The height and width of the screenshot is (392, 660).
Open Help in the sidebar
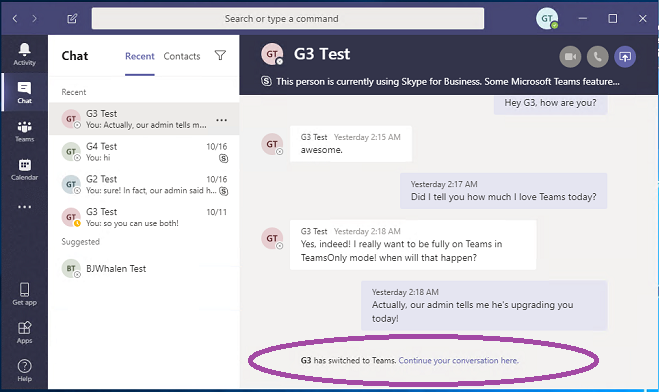(x=24, y=370)
